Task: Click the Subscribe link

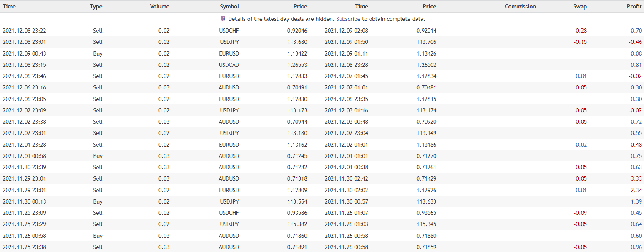Action: [x=348, y=19]
